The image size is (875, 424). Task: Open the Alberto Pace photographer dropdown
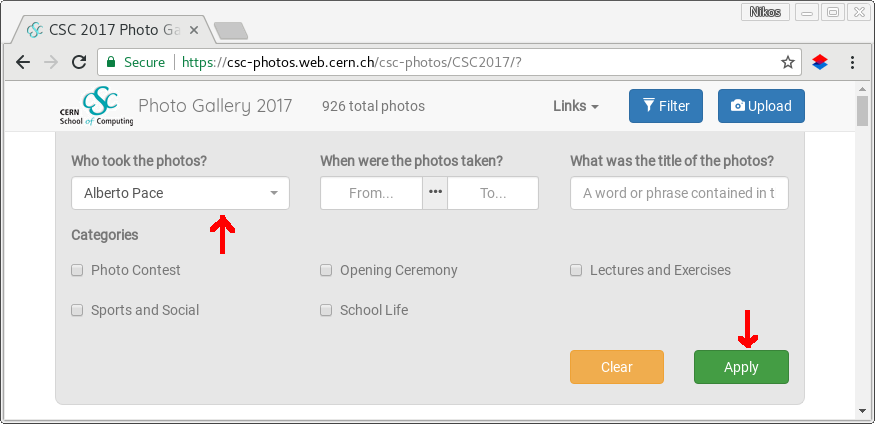180,193
